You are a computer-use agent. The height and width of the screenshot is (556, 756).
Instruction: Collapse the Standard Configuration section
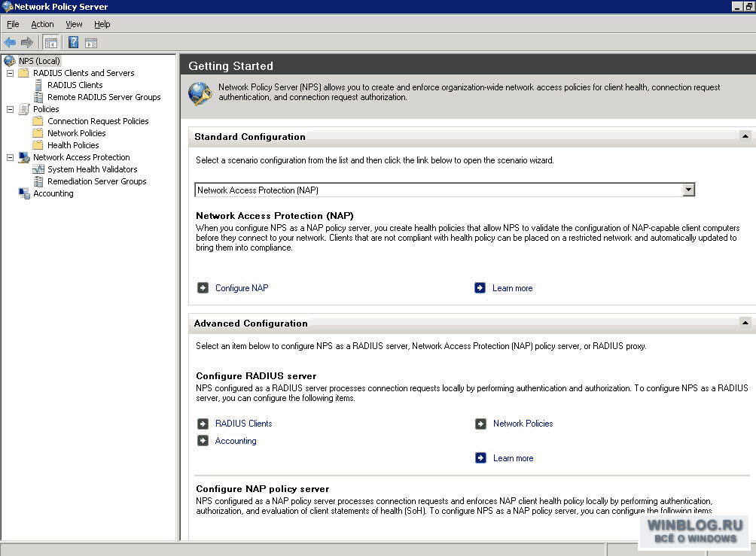pyautogui.click(x=745, y=136)
